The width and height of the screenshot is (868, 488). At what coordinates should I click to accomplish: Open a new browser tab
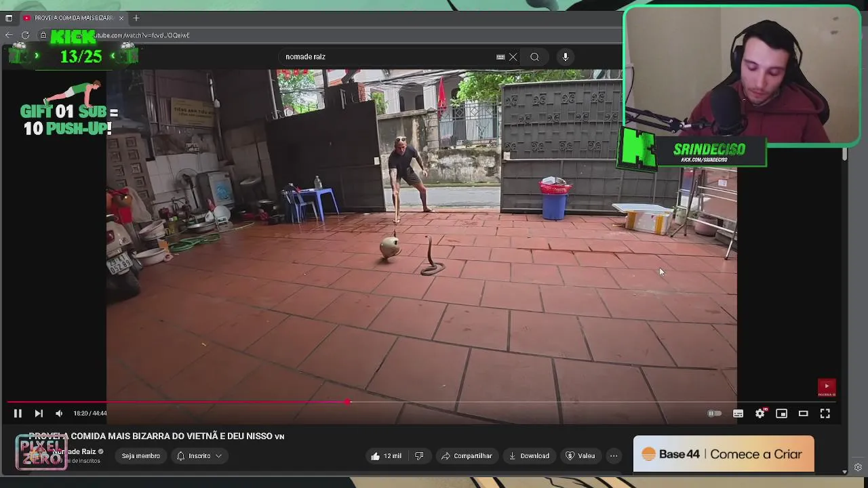(136, 18)
